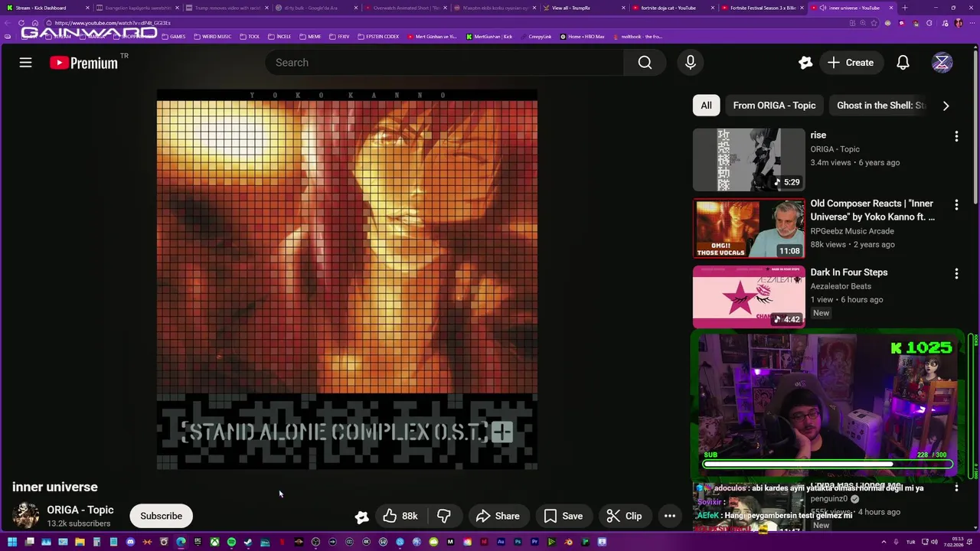Open Discord from the taskbar

tap(130, 542)
